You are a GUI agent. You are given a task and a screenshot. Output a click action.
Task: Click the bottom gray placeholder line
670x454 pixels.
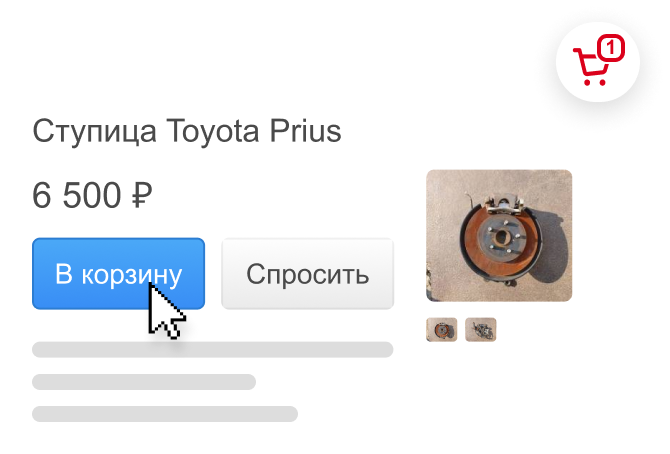pos(165,414)
